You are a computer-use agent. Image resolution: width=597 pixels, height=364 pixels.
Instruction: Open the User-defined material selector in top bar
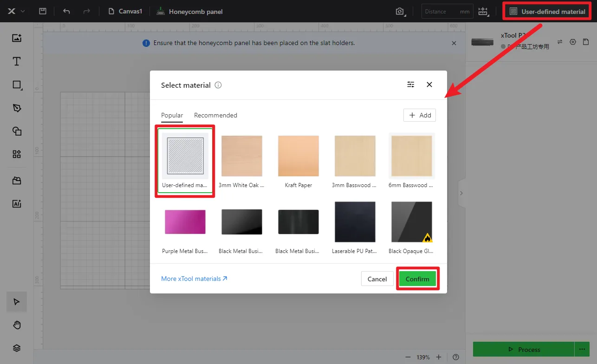click(547, 11)
